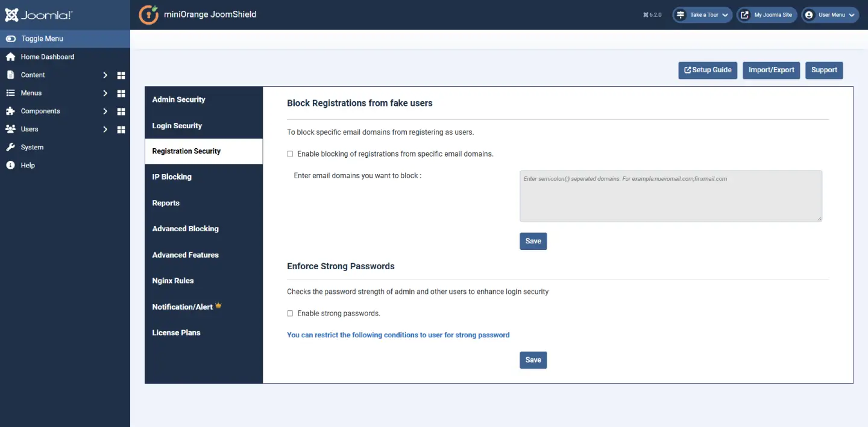Click the Support button
The image size is (868, 427).
click(x=824, y=70)
